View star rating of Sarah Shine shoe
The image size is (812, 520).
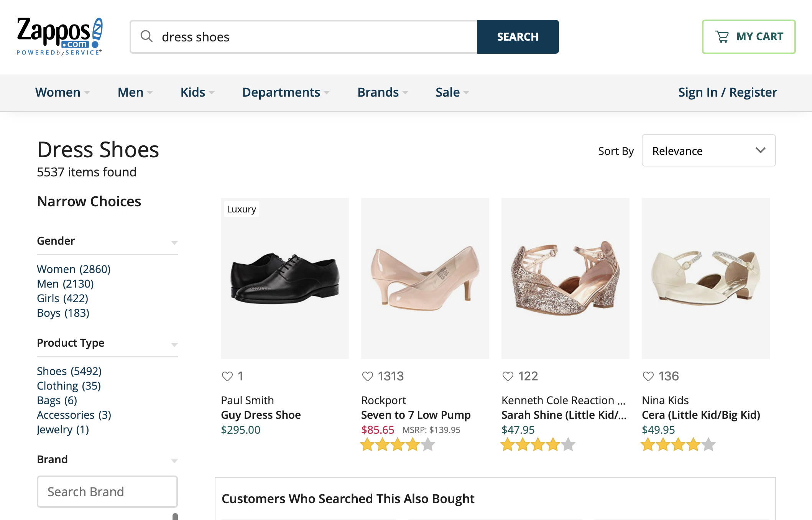538,445
